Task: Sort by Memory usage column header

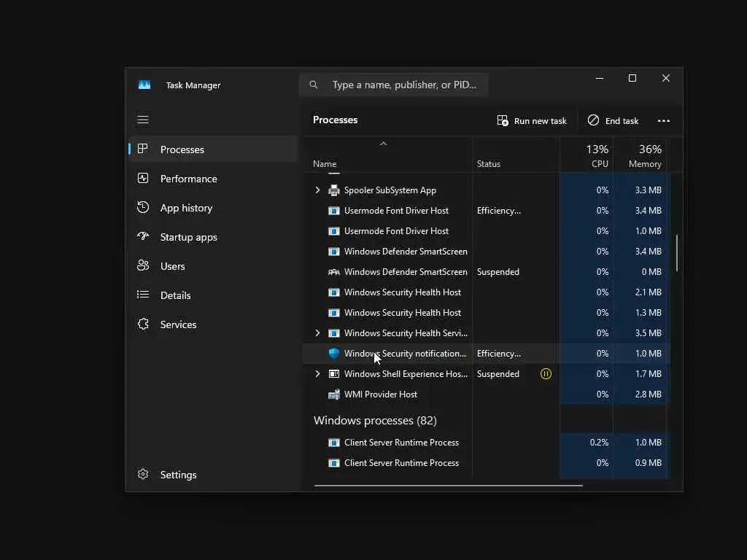Action: 640,156
